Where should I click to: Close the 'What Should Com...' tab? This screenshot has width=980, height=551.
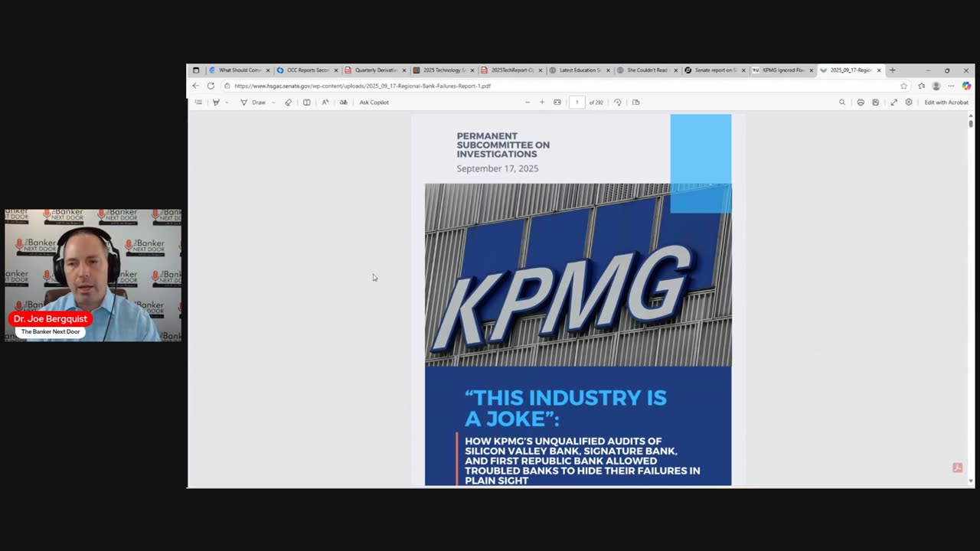pos(268,70)
